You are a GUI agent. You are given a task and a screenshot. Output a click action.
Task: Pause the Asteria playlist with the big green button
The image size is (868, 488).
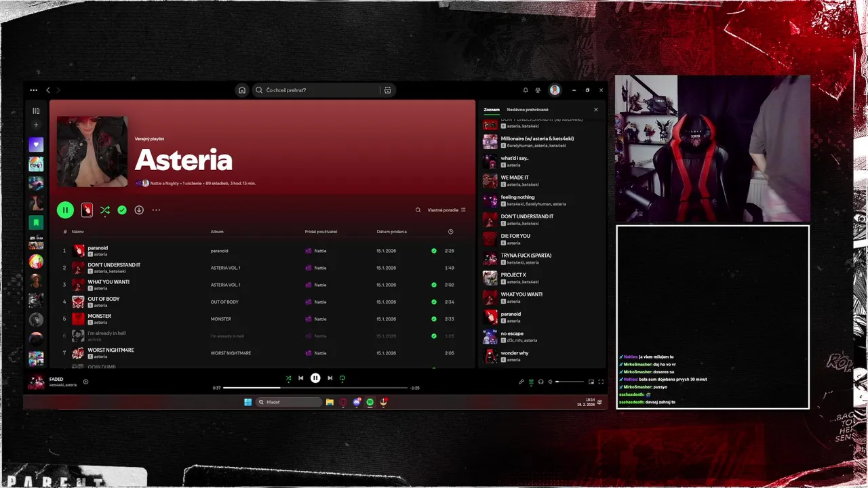[65, 210]
